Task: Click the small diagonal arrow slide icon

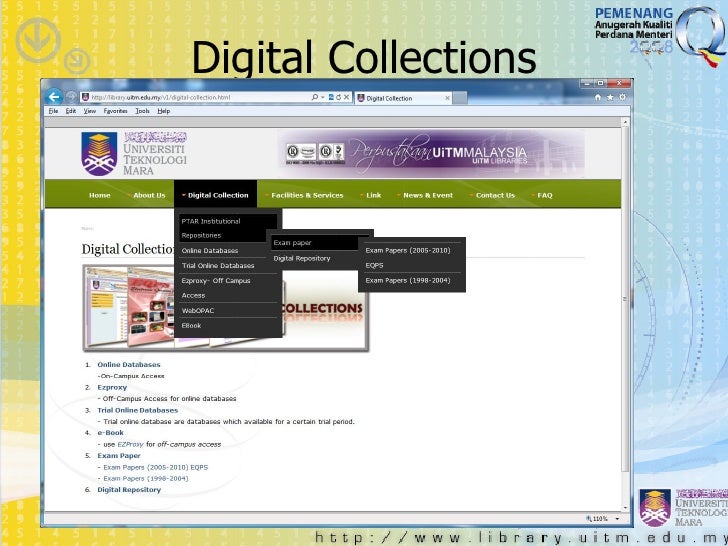Action: tap(77, 61)
